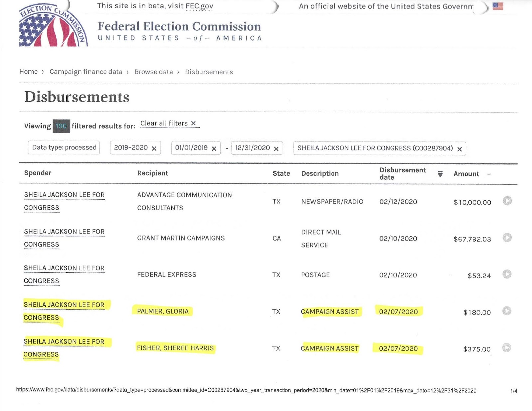Open the Campaign finance data breadcrumb

(86, 72)
